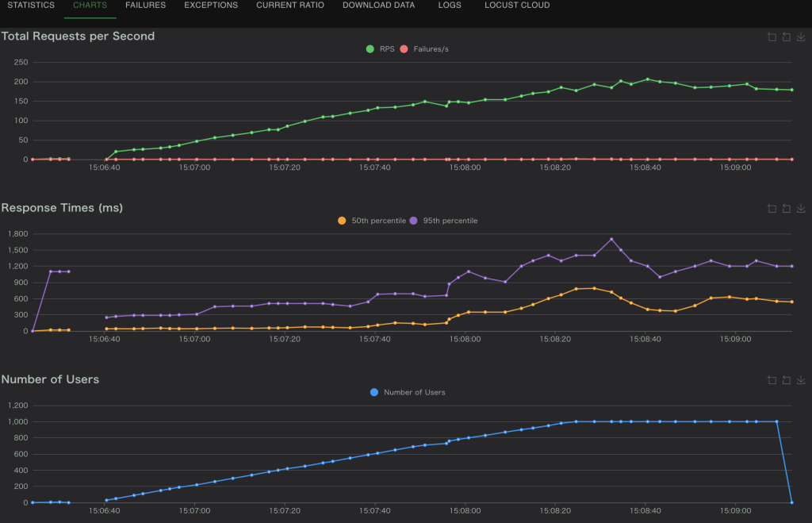This screenshot has height=523, width=812.
Task: Download Response Times chart as image
Action: click(x=801, y=209)
